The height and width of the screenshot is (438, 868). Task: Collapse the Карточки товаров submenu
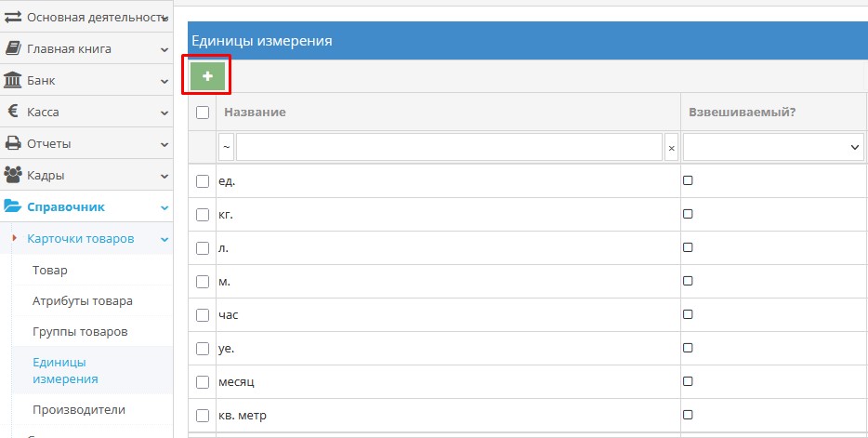[x=164, y=239]
